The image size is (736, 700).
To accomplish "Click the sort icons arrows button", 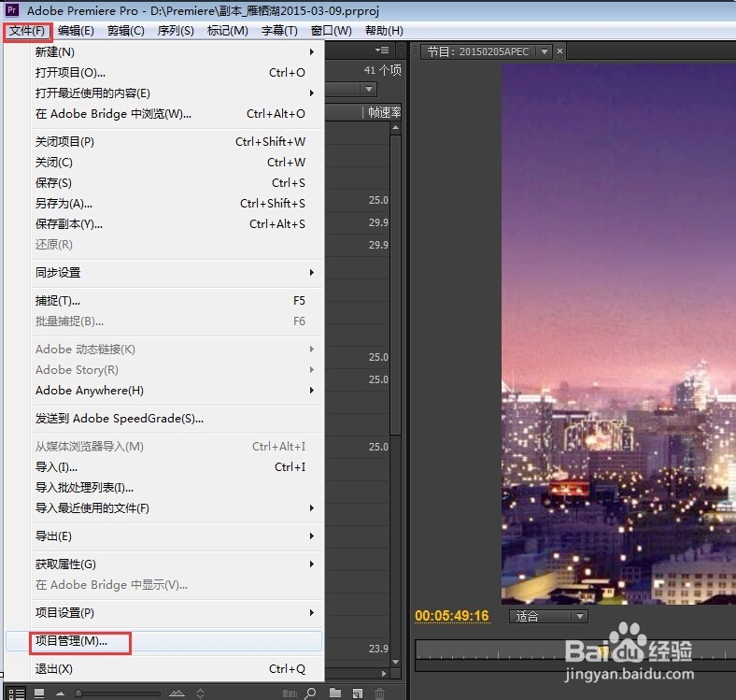I will 201,693.
